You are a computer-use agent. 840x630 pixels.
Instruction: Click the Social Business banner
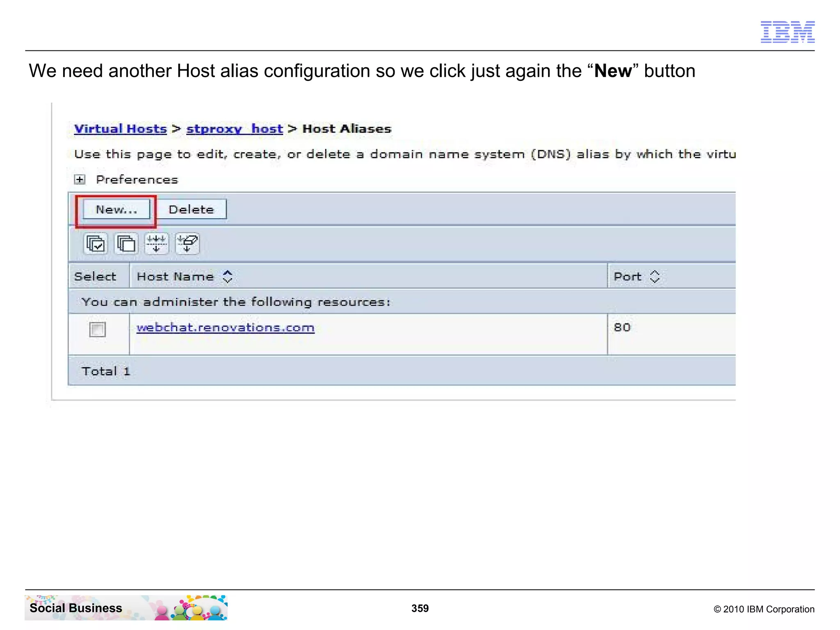(126, 607)
